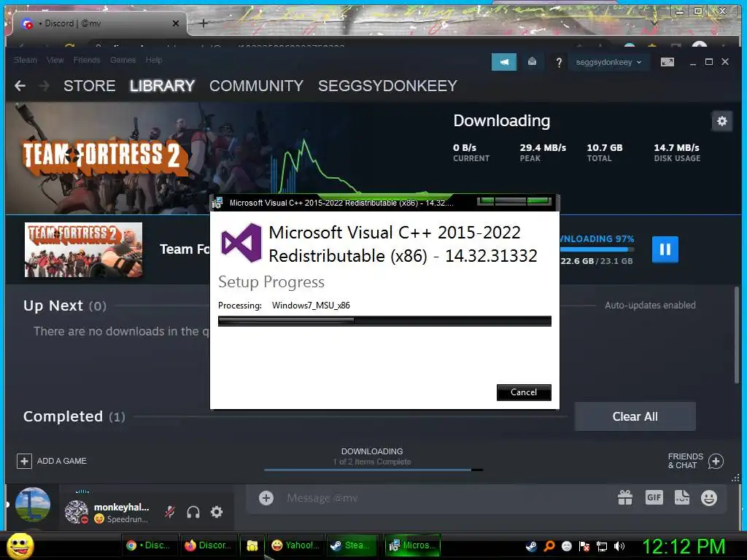Click network tray icon
The width and height of the screenshot is (747, 560).
coord(602,546)
